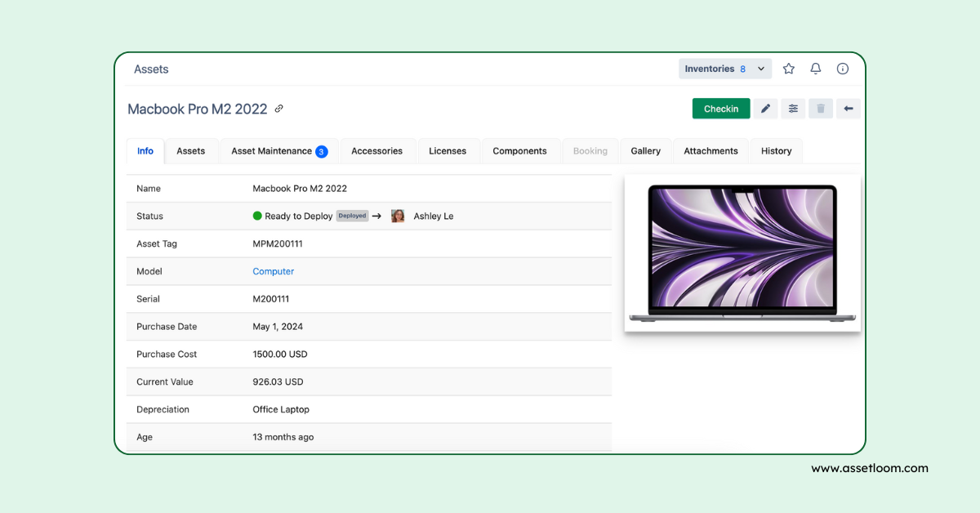Click the Deployed status badge

353,216
